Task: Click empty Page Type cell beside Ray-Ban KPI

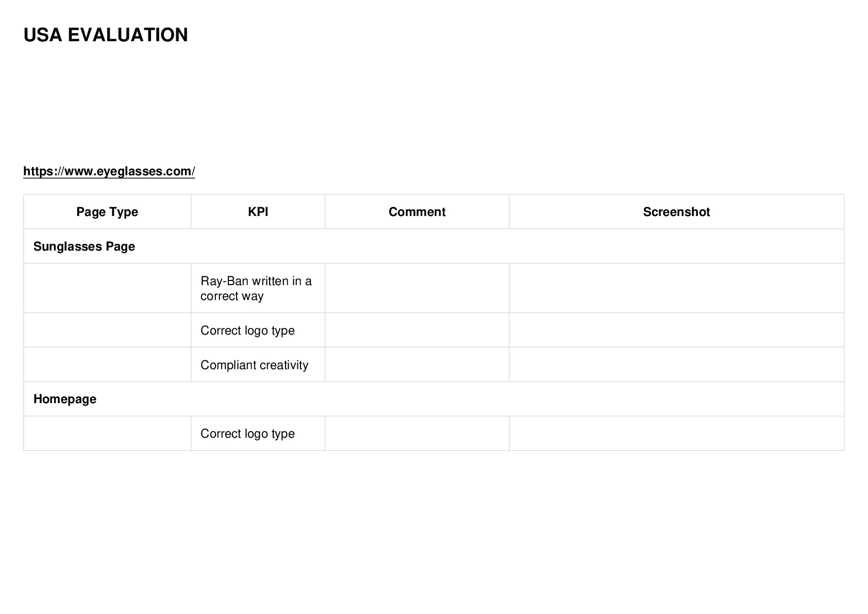Action: click(107, 288)
